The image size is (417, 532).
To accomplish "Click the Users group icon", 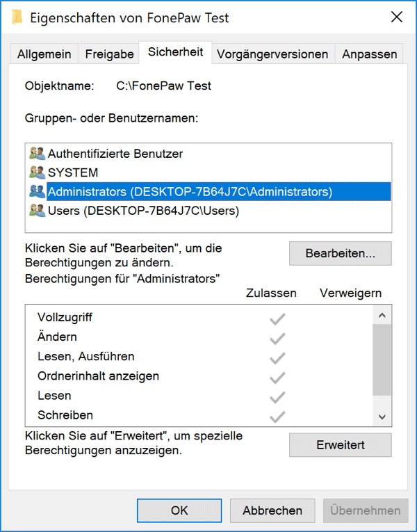I will 38,211.
